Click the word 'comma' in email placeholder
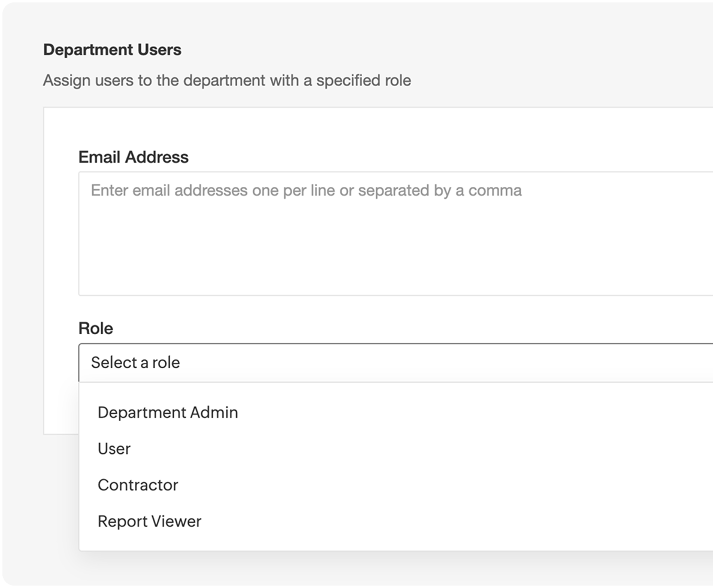The height and width of the screenshot is (588, 713). point(495,190)
